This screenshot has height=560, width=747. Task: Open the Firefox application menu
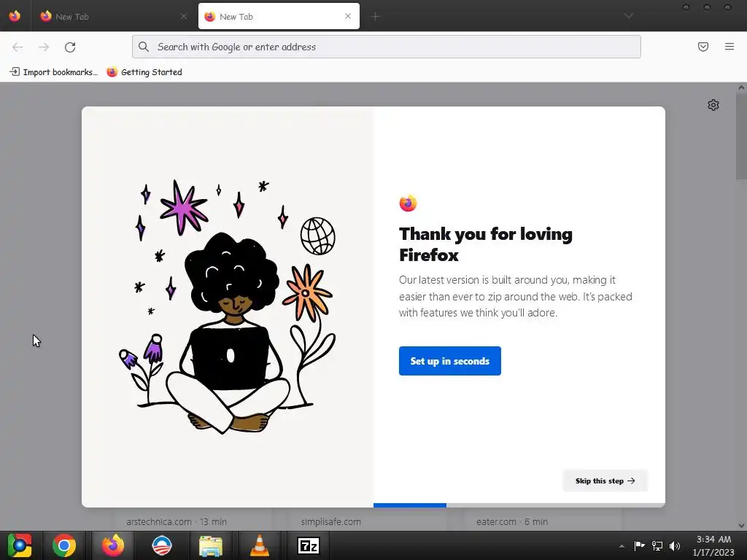729,47
